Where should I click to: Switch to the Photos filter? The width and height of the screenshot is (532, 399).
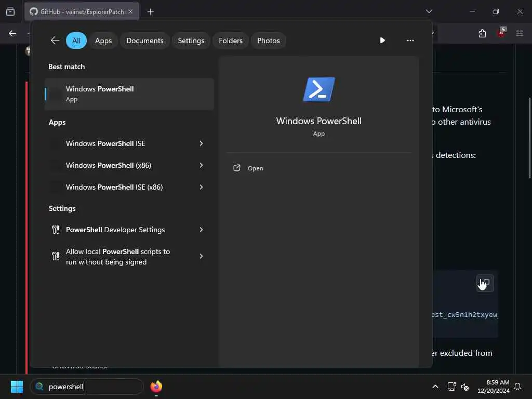coord(269,41)
